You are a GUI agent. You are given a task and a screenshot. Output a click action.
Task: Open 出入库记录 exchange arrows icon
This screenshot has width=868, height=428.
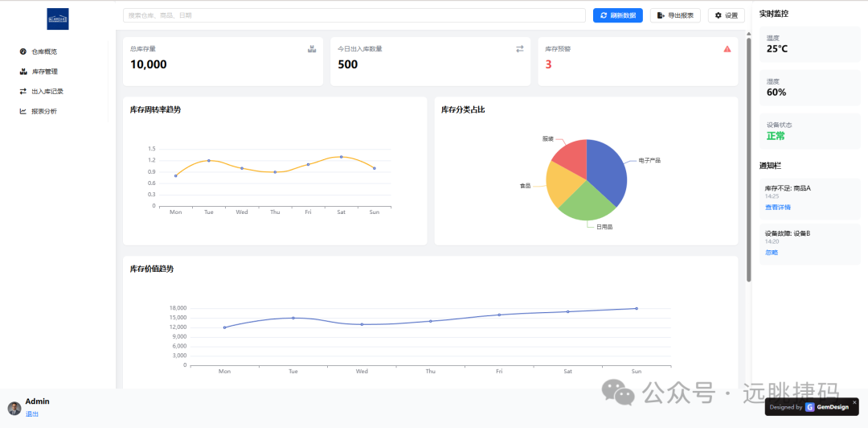point(23,92)
